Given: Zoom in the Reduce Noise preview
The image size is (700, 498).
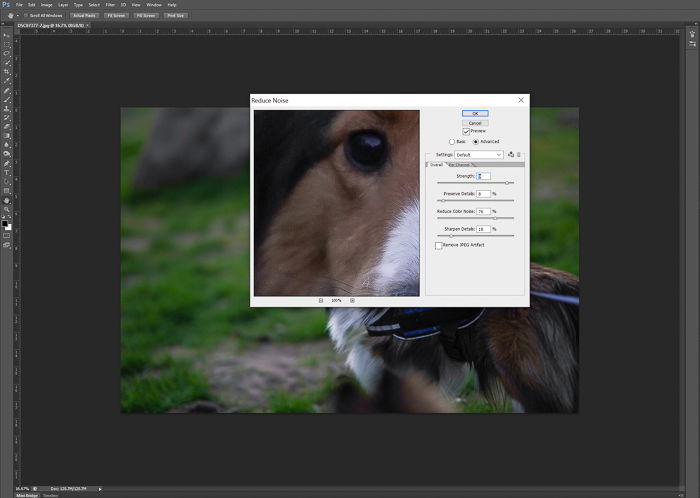Looking at the screenshot, I should [352, 300].
